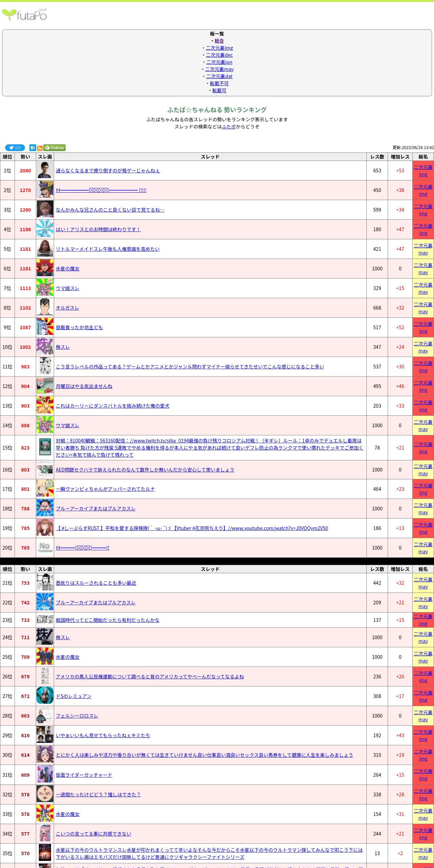Open thread 一瞬ヴァンピィちゃんがアッパーされてたルナ

pos(105,489)
